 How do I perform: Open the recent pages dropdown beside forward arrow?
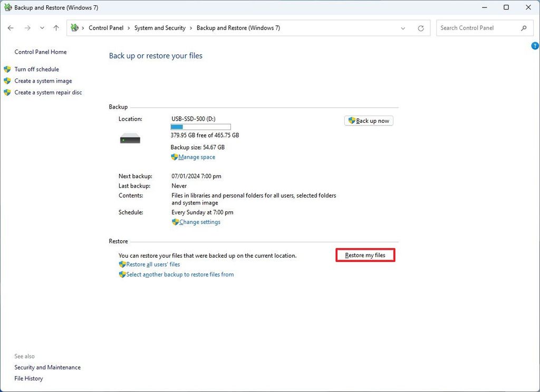coord(42,28)
